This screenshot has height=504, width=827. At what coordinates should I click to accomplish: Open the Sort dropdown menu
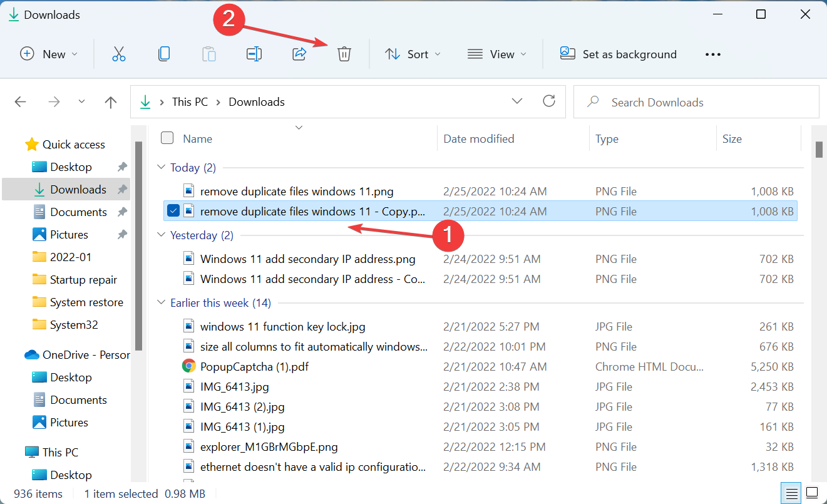tap(412, 54)
